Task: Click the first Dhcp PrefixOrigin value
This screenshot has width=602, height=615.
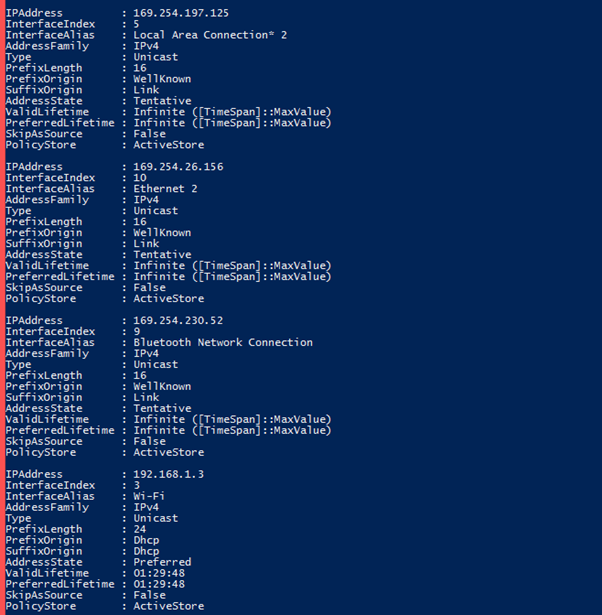Action: (x=146, y=540)
